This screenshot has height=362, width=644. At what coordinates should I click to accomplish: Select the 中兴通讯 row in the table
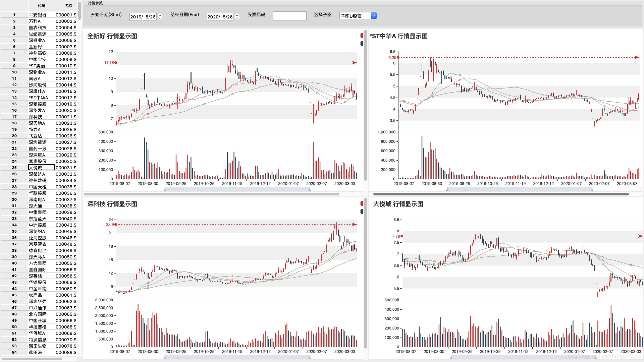[38, 308]
